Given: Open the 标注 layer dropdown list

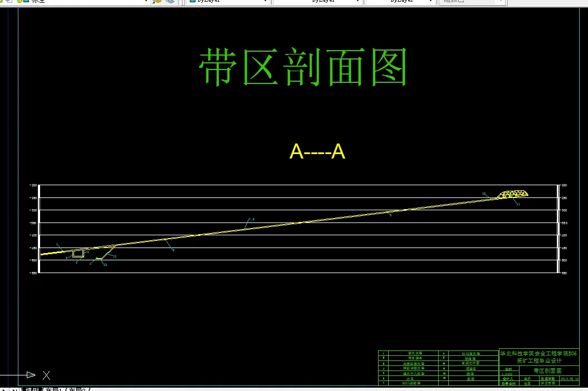Looking at the screenshot, I should point(145,1).
